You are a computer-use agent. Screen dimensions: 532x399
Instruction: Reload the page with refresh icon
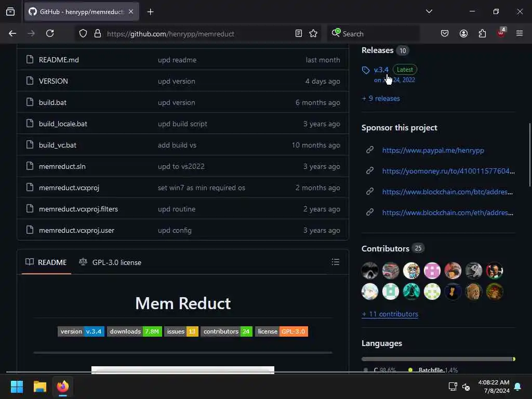(x=50, y=34)
